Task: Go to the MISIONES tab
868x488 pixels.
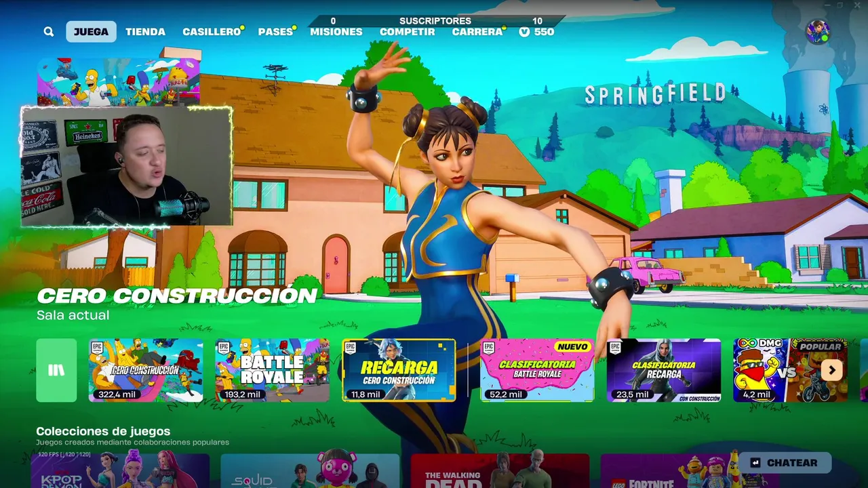Action: 336,32
